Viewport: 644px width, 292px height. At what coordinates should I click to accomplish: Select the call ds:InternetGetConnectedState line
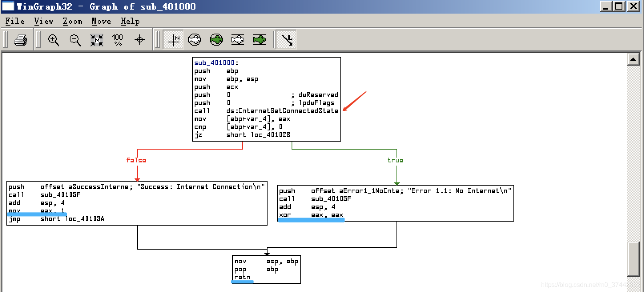pyautogui.click(x=266, y=111)
